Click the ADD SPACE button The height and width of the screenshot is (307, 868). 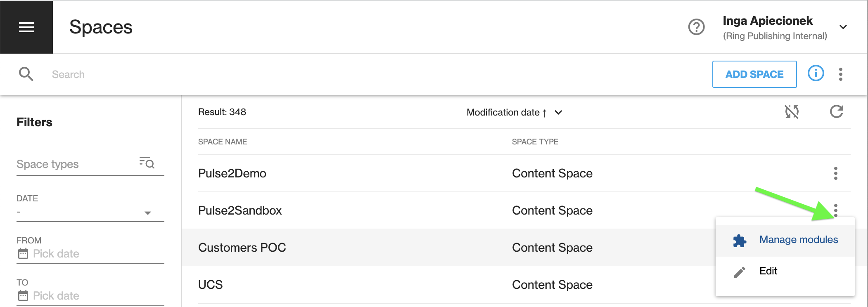[x=754, y=74]
